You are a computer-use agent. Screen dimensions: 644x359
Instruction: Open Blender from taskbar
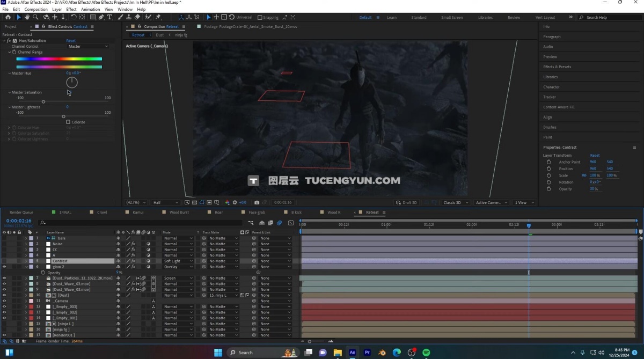[382, 353]
